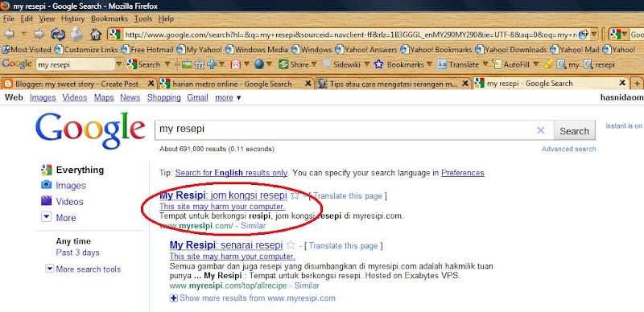Reload the page with the refresh icon
644x312 pixels.
click(58, 34)
